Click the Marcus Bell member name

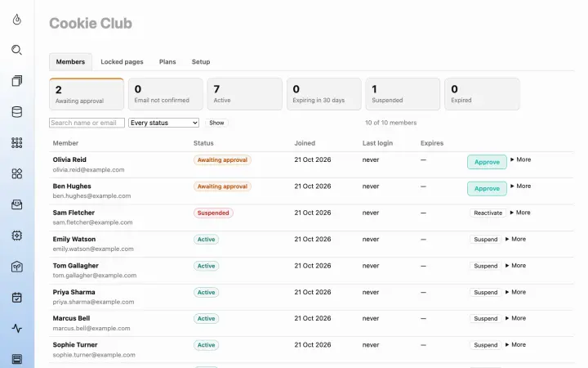(x=71, y=318)
